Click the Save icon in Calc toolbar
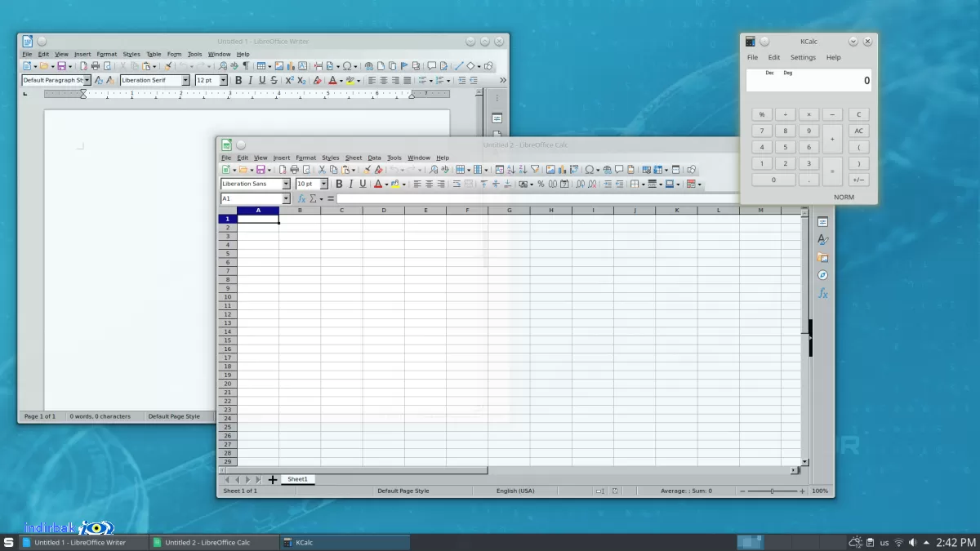 pos(261,170)
